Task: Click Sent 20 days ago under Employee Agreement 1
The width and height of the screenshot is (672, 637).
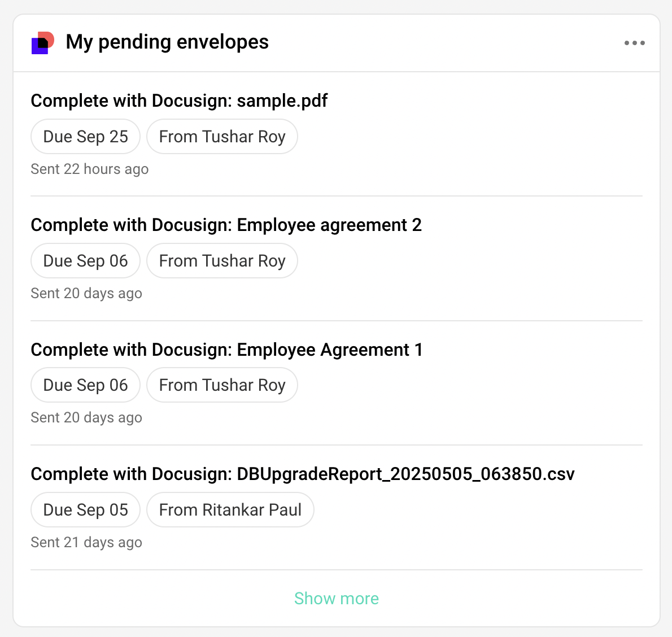Action: pyautogui.click(x=86, y=418)
